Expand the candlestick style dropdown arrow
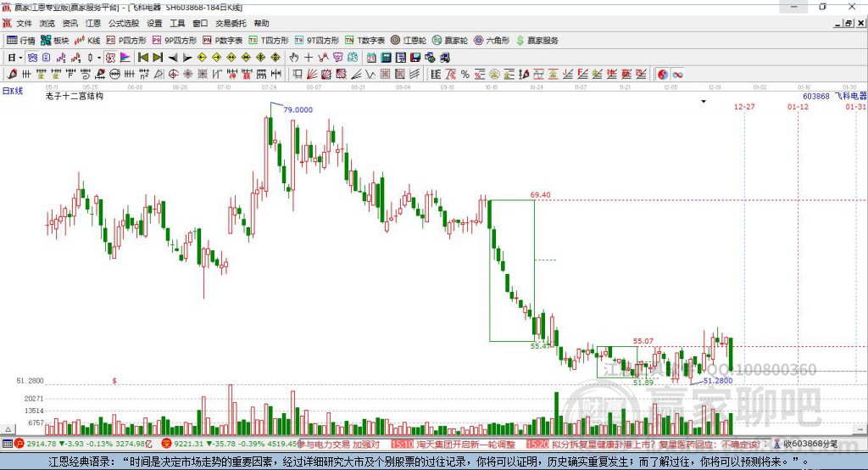 99,58
